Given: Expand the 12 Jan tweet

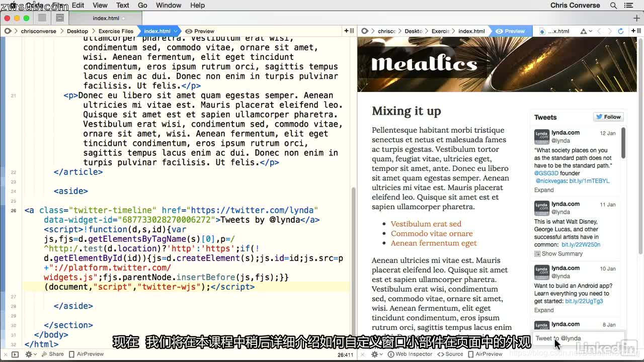Looking at the screenshot, I should click(544, 190).
